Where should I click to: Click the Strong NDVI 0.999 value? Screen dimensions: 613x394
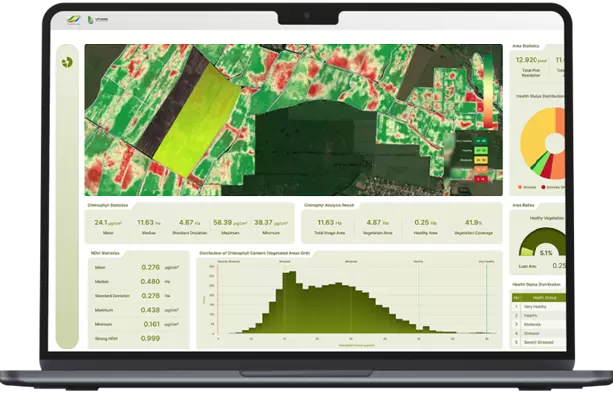click(x=151, y=338)
